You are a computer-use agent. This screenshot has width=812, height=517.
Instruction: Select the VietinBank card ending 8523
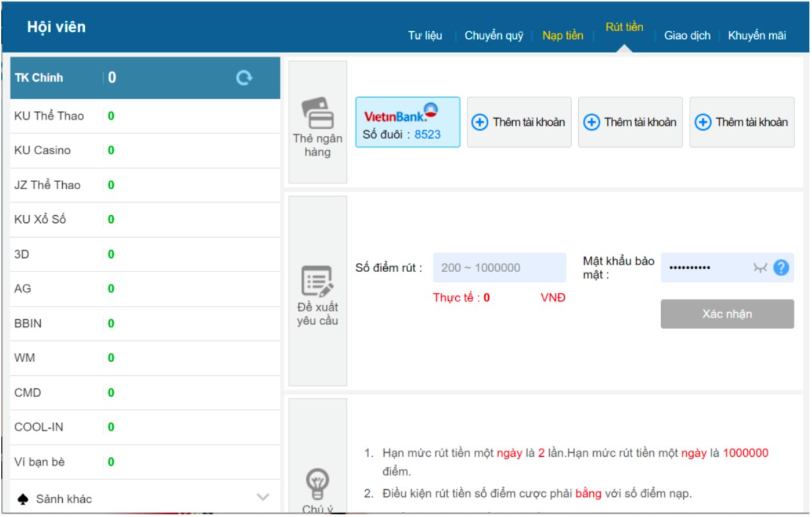click(408, 122)
